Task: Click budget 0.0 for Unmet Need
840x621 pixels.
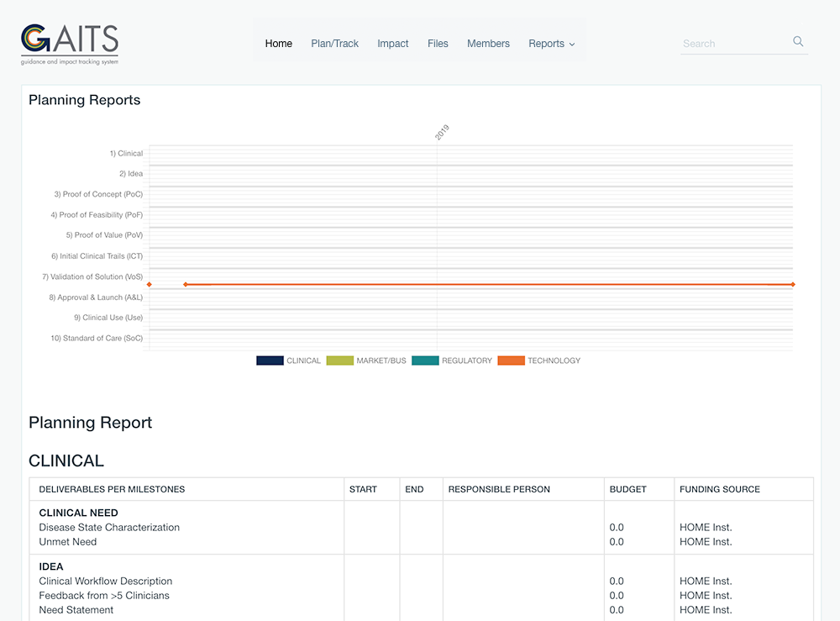Action: [x=617, y=542]
